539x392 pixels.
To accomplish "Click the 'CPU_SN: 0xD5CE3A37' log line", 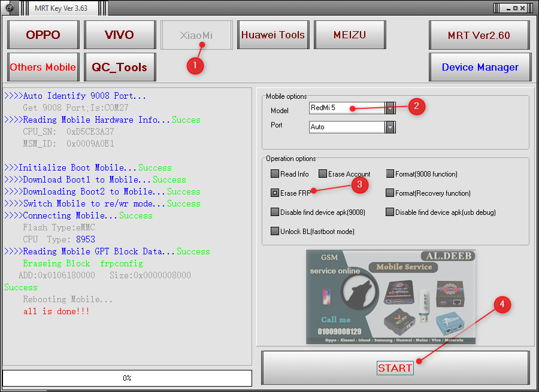I will pyautogui.click(x=68, y=132).
